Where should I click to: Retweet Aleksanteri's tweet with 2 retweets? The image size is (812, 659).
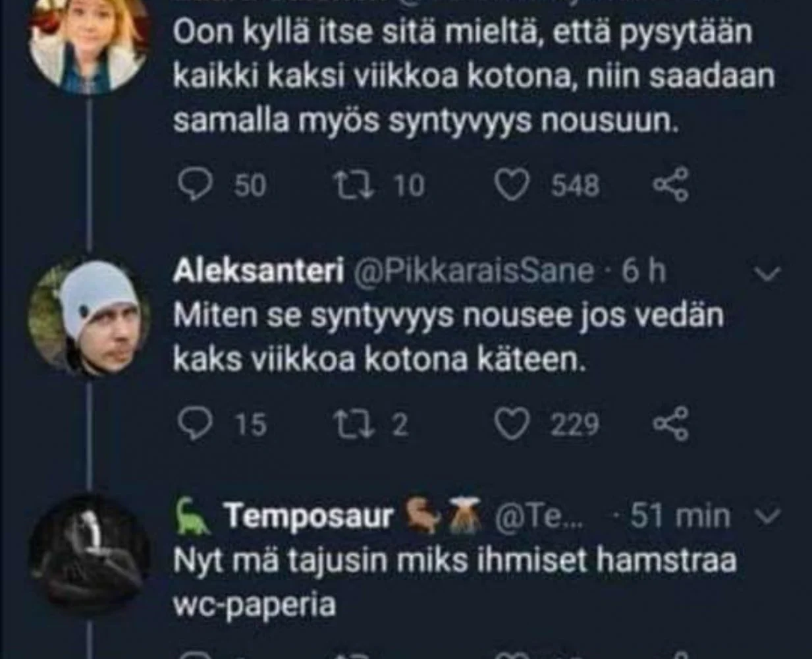coord(354,424)
